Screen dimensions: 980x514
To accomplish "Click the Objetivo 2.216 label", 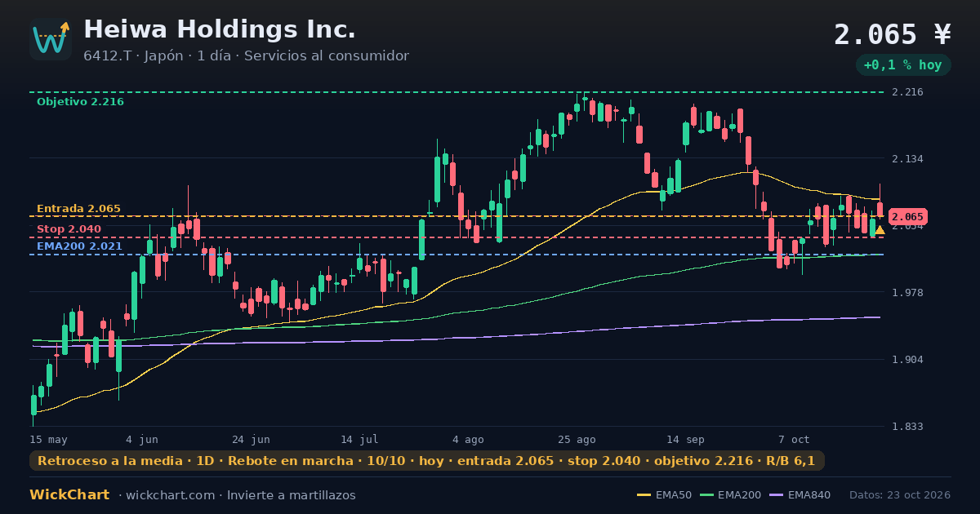I will tap(80, 102).
